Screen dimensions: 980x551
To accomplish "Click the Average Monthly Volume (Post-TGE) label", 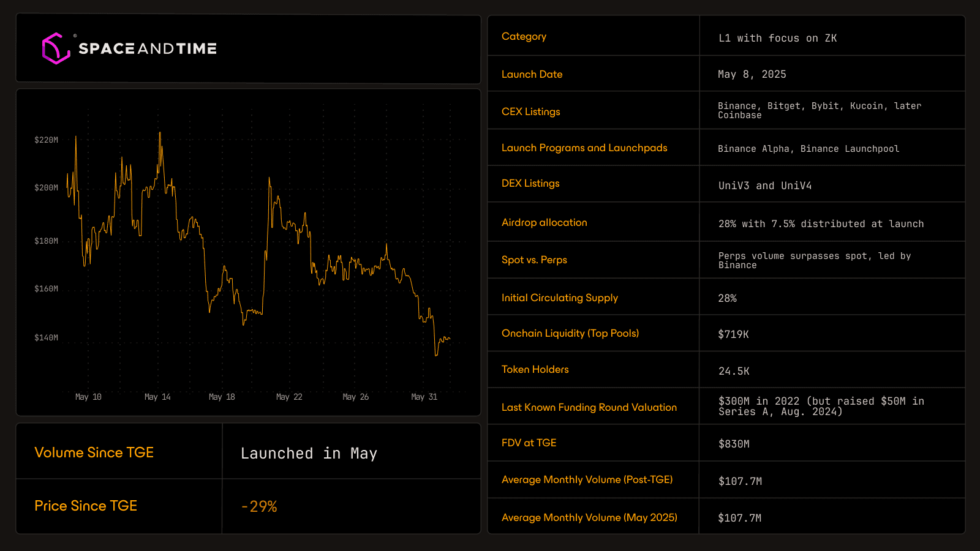I will pos(587,480).
